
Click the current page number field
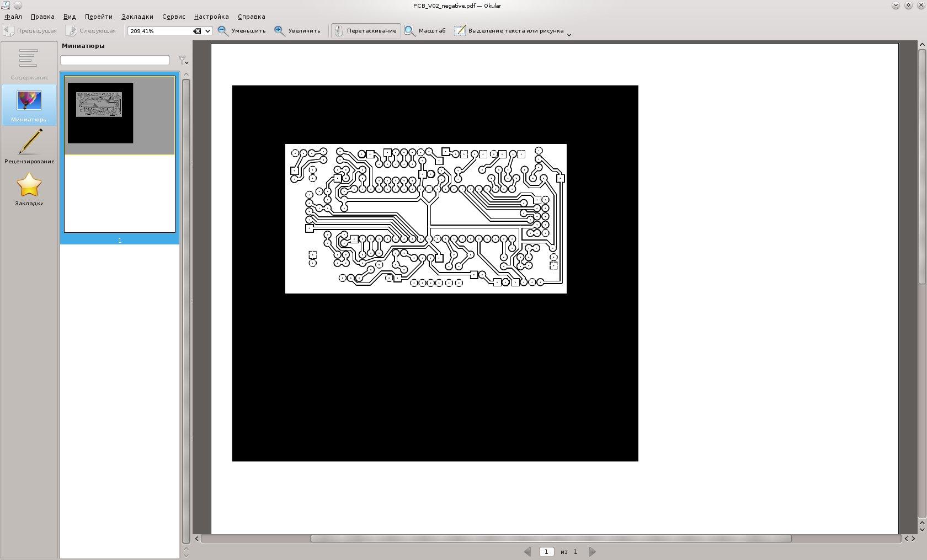(x=546, y=552)
